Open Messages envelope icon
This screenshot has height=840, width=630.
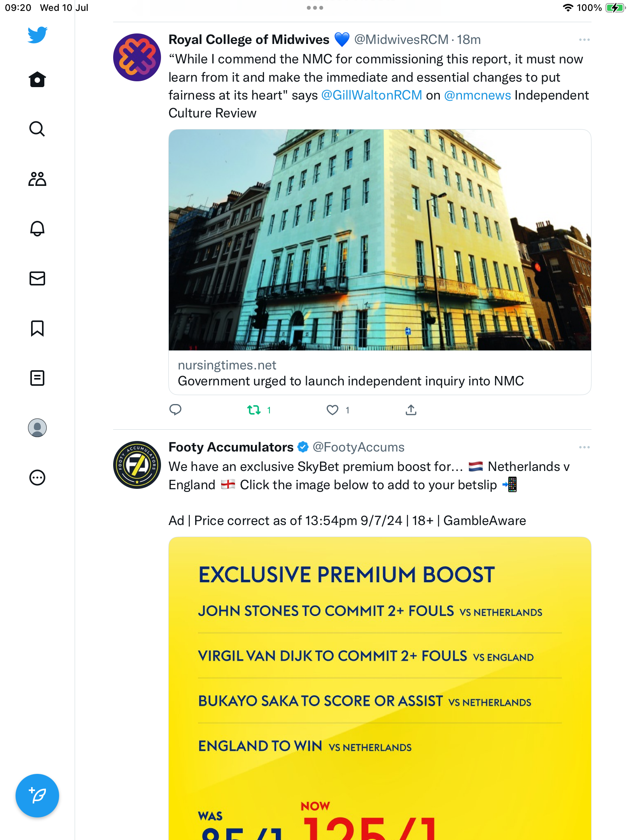[37, 278]
